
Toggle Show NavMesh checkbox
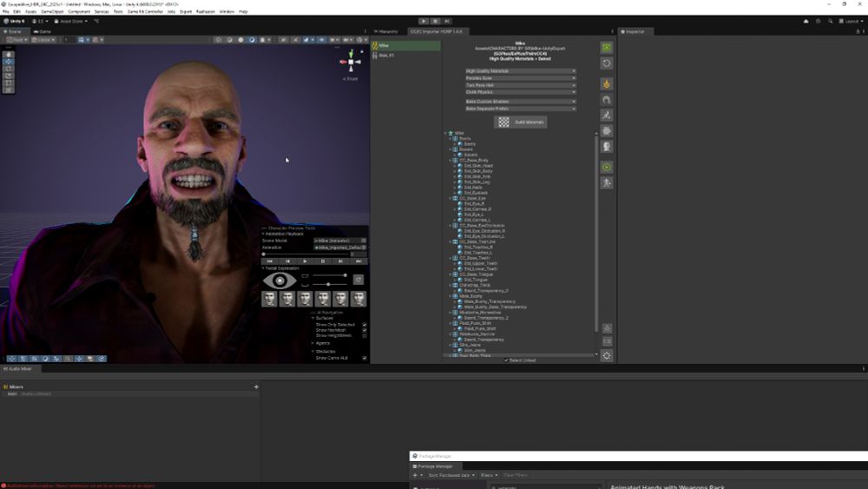[365, 330]
